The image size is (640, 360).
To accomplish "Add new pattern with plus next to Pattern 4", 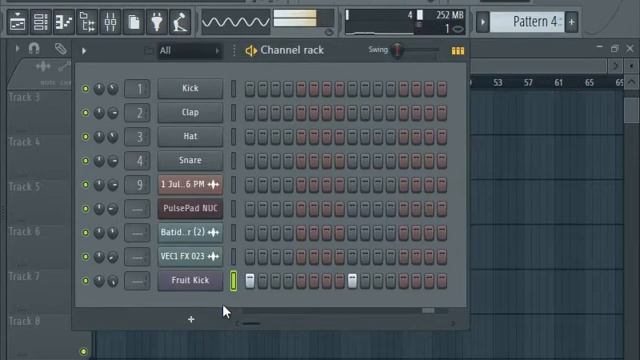I will click(571, 22).
